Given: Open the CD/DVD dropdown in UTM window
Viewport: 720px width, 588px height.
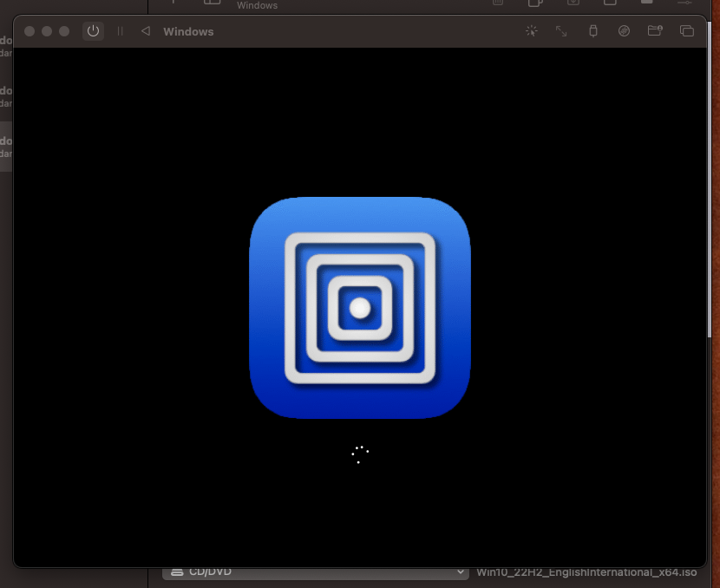Looking at the screenshot, I should click(316, 572).
